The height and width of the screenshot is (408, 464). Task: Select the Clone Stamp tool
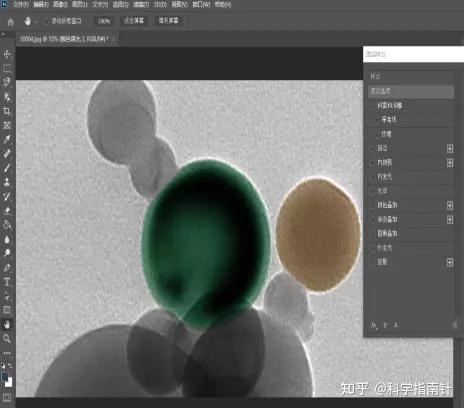pos(7,182)
